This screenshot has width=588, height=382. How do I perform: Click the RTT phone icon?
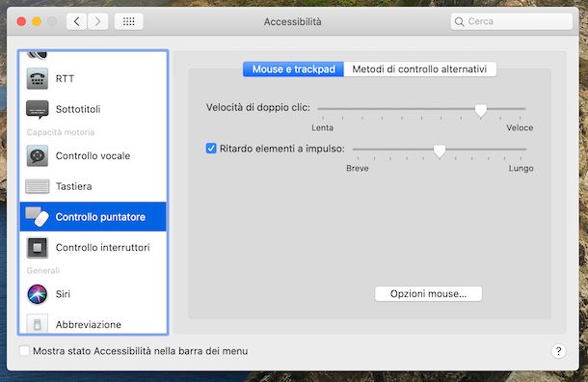coord(38,79)
